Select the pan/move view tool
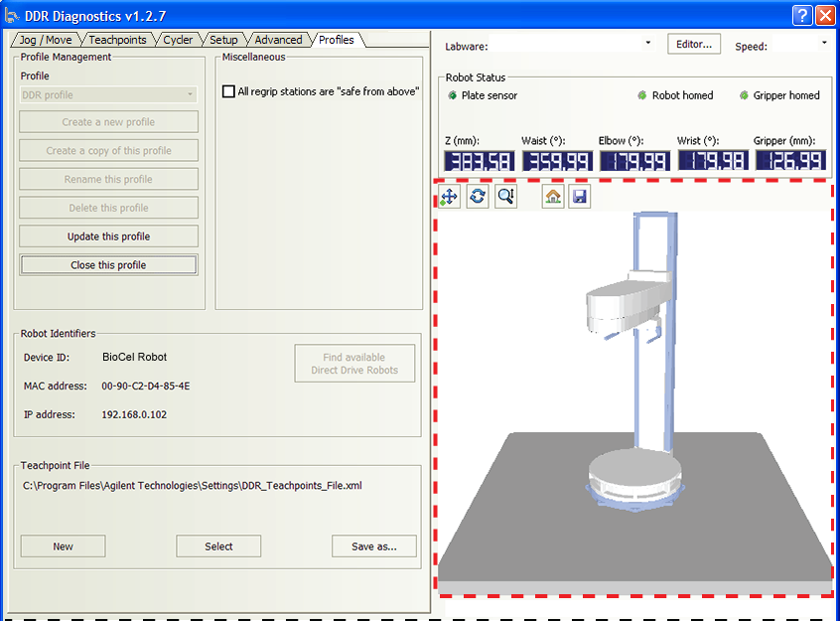The height and width of the screenshot is (621, 840). tap(449, 197)
